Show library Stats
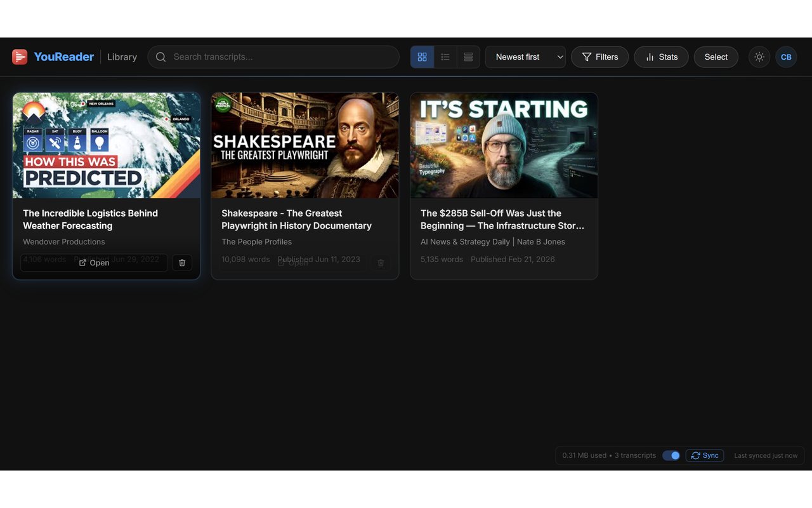812x508 pixels. (661, 57)
